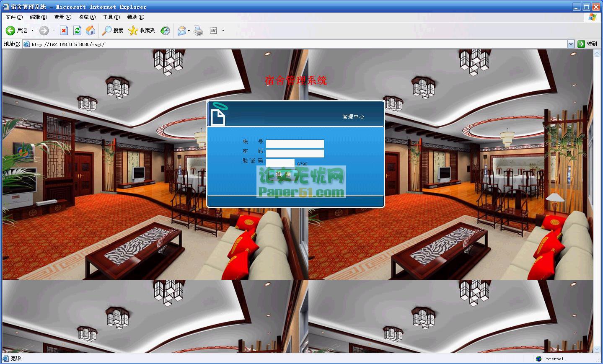
Task: Click the 帐号 account input field
Action: 295,144
